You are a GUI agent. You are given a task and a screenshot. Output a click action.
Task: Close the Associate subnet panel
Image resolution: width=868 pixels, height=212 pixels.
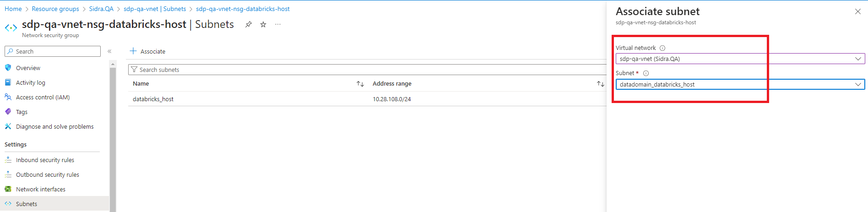coord(857,11)
